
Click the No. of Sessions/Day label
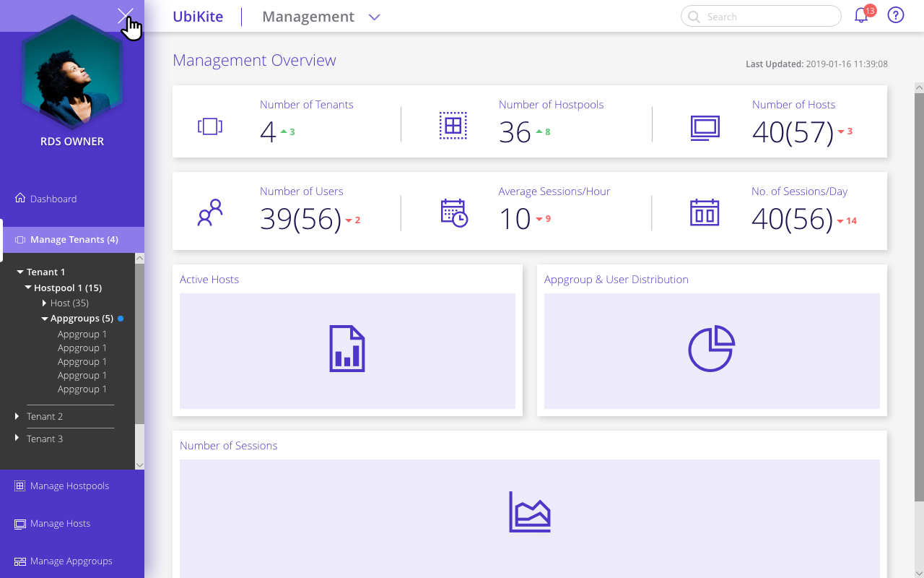coord(800,191)
